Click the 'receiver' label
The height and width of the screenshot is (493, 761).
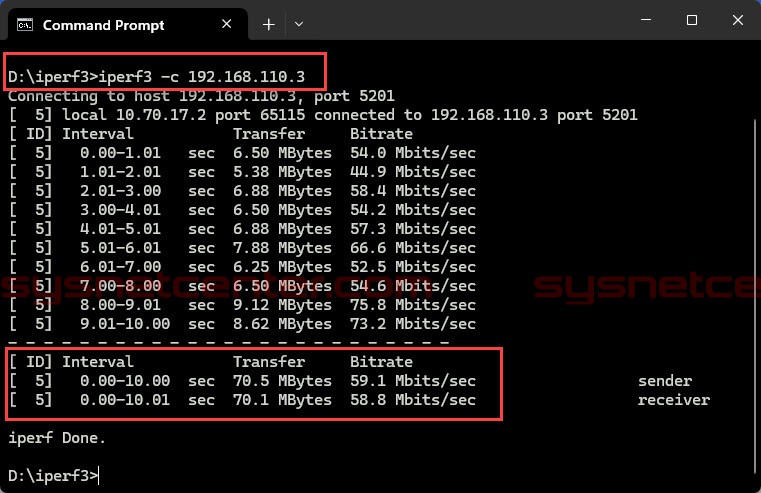674,399
